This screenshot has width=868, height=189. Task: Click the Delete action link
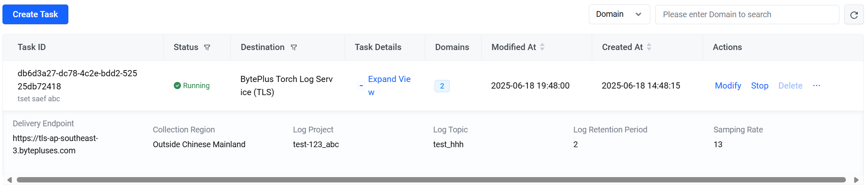coord(790,86)
